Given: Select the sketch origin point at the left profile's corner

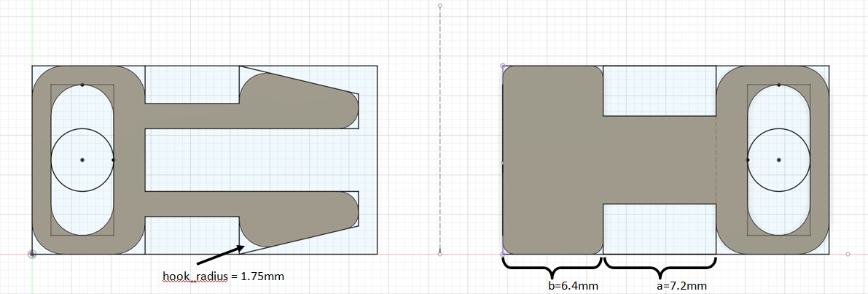Looking at the screenshot, I should (32, 254).
